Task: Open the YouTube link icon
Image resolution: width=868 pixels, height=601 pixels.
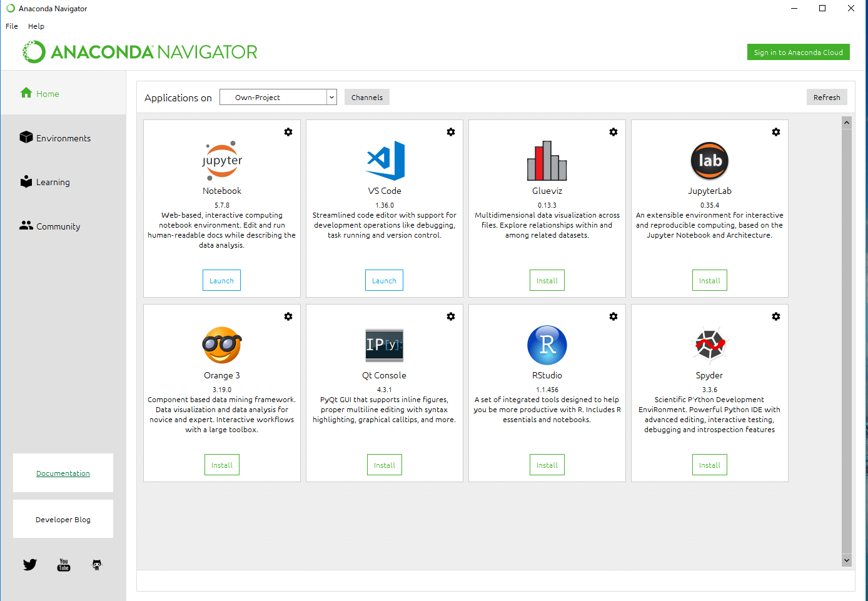Action: click(64, 565)
